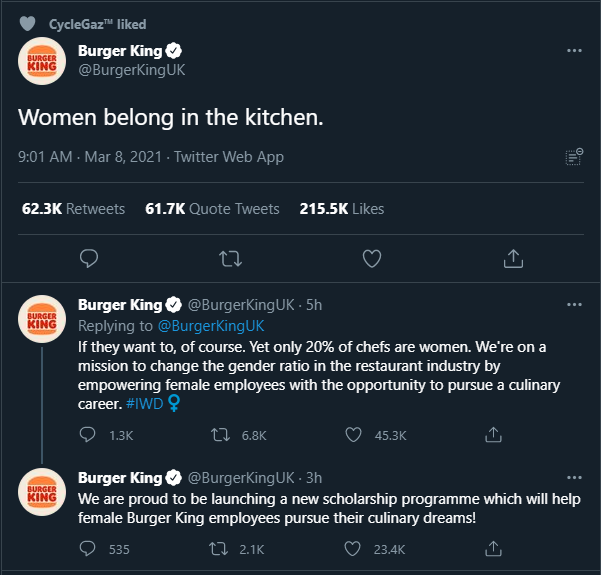Share the "20% of chefs" reply tweet
601x575 pixels.
click(492, 435)
